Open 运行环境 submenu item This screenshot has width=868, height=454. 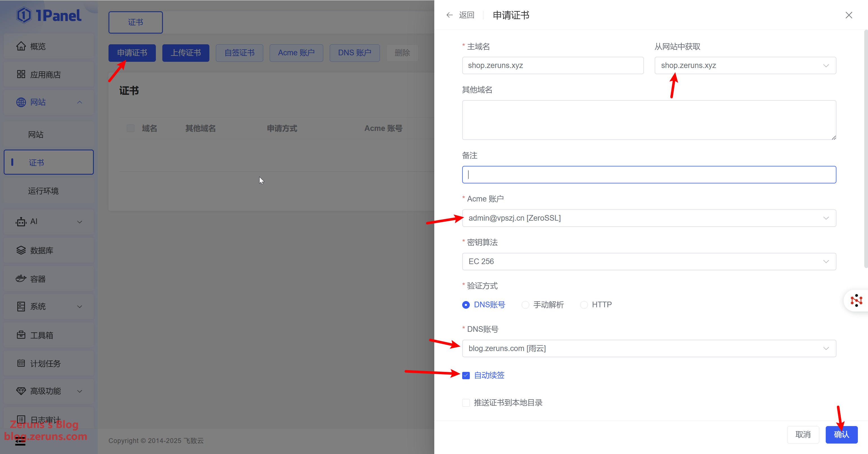pyautogui.click(x=43, y=191)
